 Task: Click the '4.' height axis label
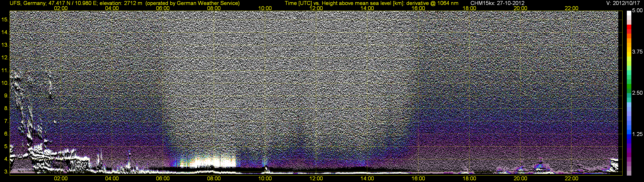[x=6, y=159]
